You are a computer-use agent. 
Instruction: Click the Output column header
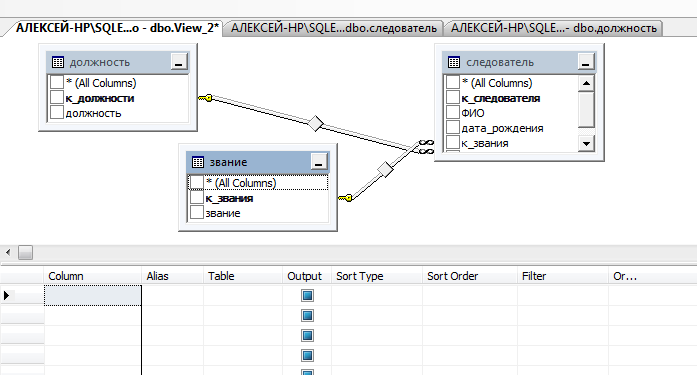[x=307, y=276]
